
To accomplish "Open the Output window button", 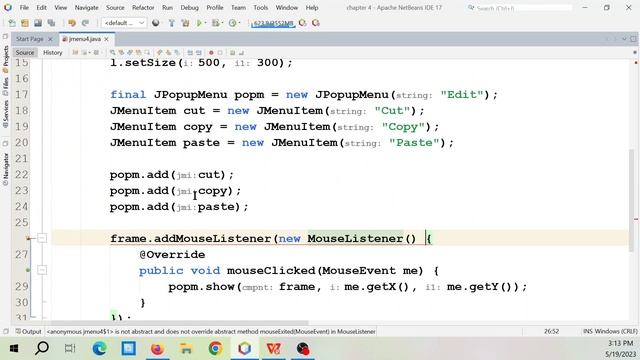I will (x=28, y=331).
